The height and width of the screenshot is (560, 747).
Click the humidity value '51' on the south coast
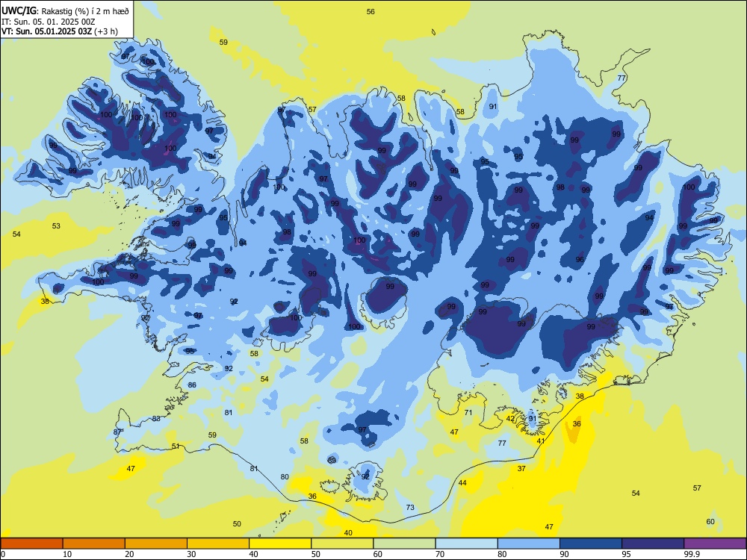tap(176, 447)
